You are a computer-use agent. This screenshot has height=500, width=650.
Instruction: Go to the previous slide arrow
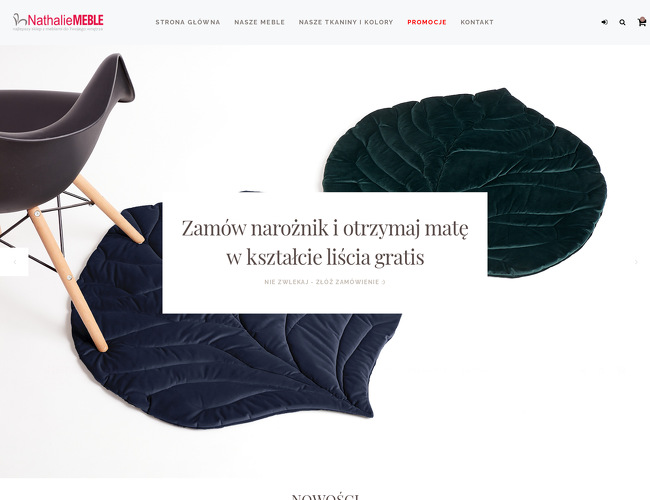coord(15,262)
